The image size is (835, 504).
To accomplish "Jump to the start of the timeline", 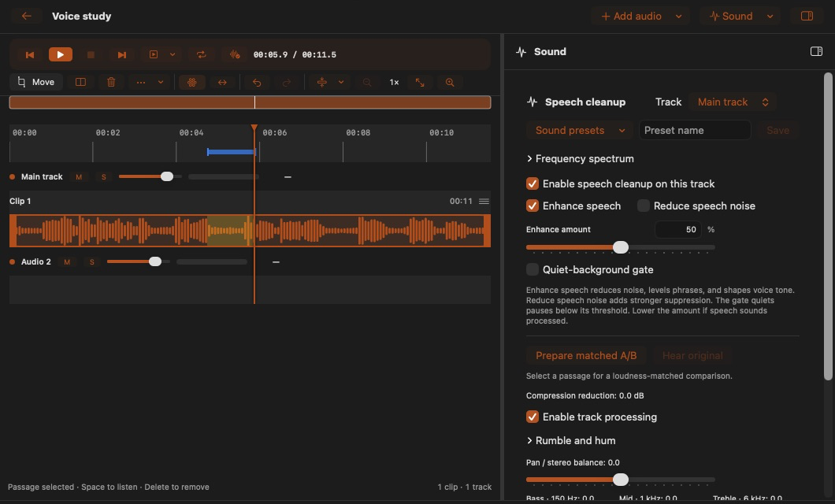I will coord(30,54).
